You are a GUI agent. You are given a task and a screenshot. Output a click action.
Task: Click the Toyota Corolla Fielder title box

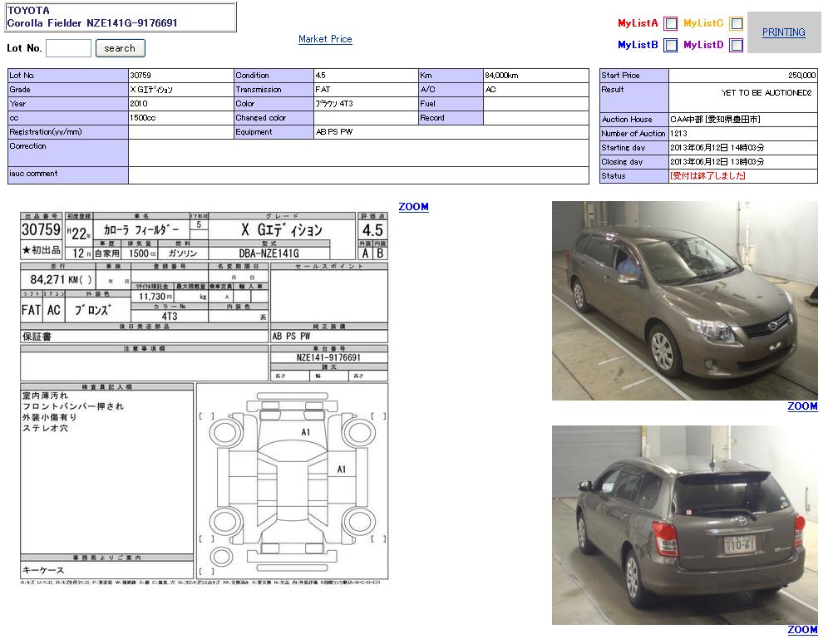coord(121,17)
